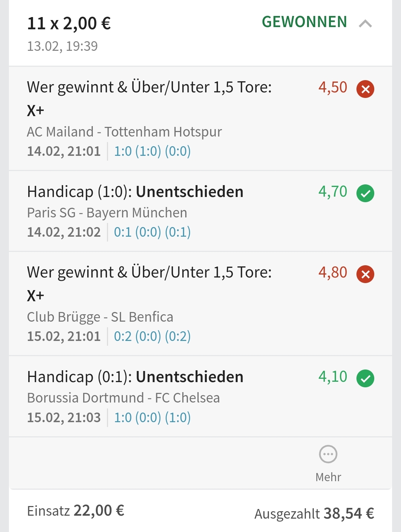
Task: Click the green won checkmark for Dortmund bet
Action: click(x=365, y=378)
